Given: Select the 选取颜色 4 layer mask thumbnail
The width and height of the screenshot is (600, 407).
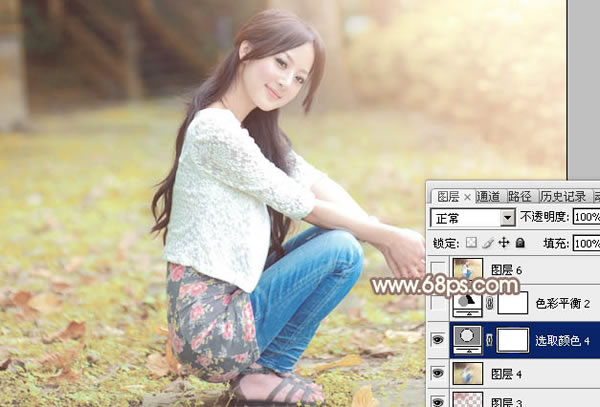Looking at the screenshot, I should coord(512,340).
